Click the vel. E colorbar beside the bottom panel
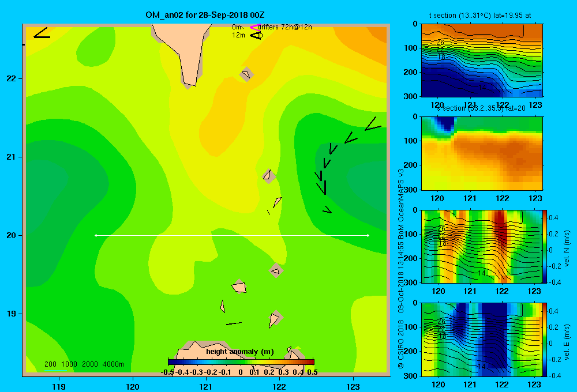 coord(545,340)
